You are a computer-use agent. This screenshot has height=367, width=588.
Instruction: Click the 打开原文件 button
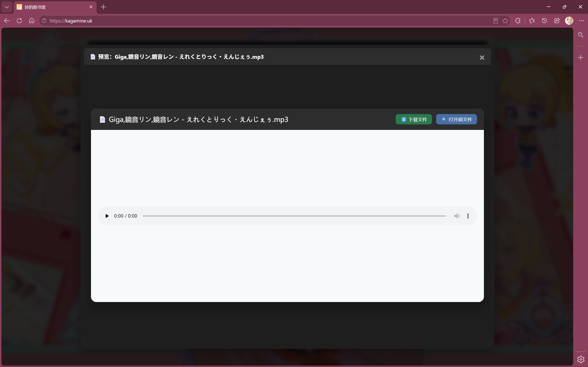[x=456, y=119]
